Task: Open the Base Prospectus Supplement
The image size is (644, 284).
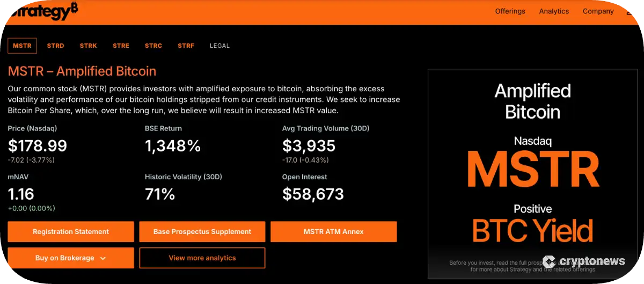Action: [x=202, y=232]
